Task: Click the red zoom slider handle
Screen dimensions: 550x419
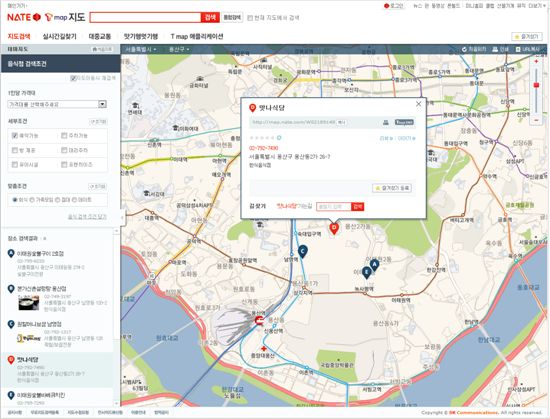Action: pos(536,85)
